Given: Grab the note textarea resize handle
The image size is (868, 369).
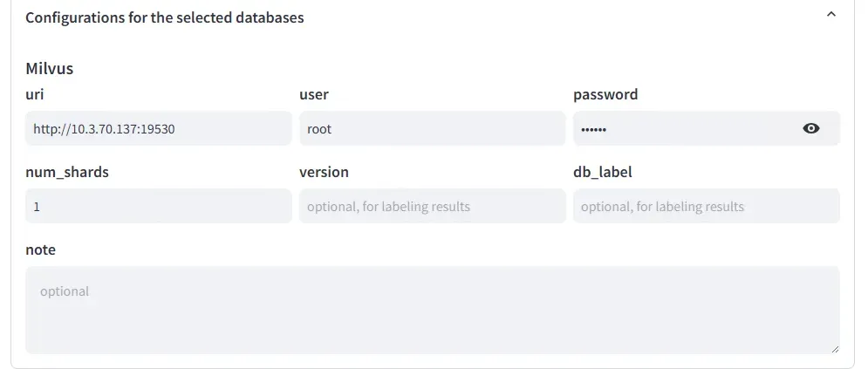Looking at the screenshot, I should point(834,348).
